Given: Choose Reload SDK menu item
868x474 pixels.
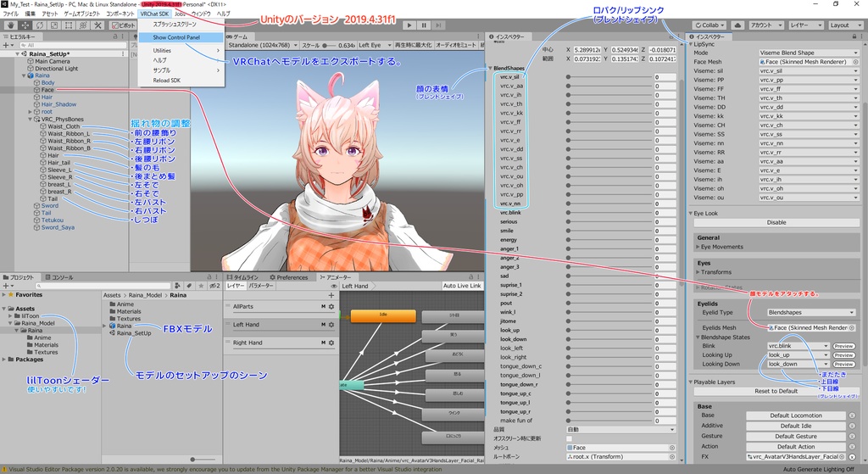Looking at the screenshot, I should point(181,81).
